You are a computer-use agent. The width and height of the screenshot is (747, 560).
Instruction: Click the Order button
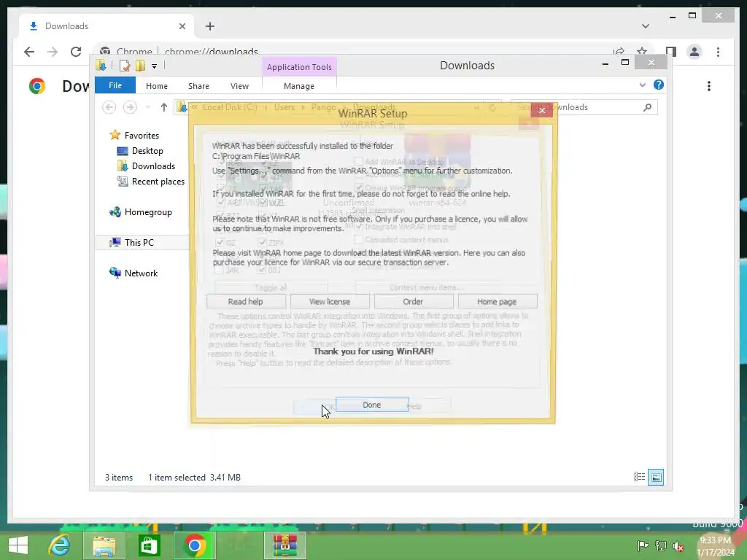pyautogui.click(x=413, y=301)
